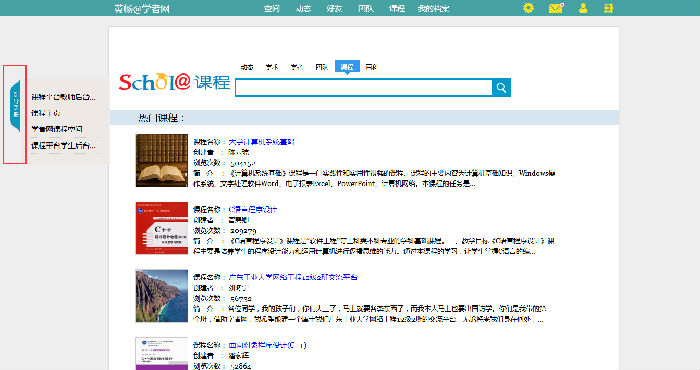Click the coastal cliff course thumbnail
Image resolution: width=700 pixels, height=370 pixels.
pos(162,296)
